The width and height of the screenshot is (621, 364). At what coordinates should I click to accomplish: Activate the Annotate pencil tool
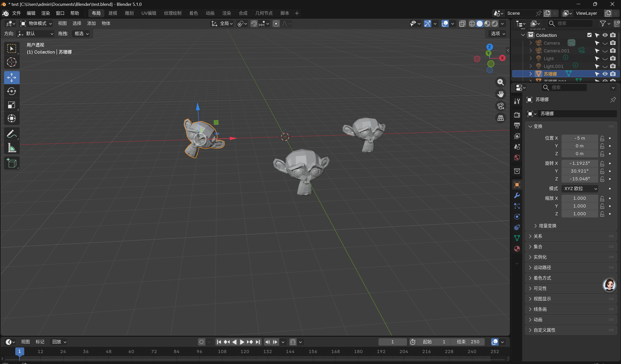(x=12, y=134)
